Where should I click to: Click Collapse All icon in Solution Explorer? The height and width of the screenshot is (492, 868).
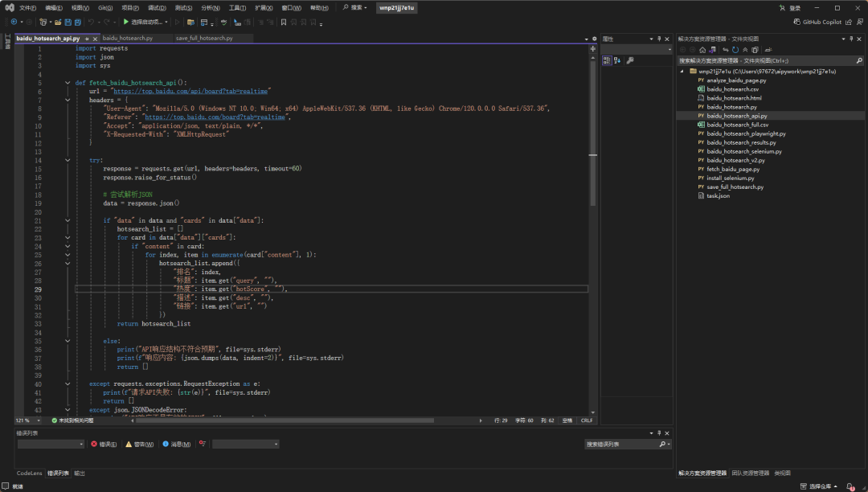pyautogui.click(x=745, y=50)
